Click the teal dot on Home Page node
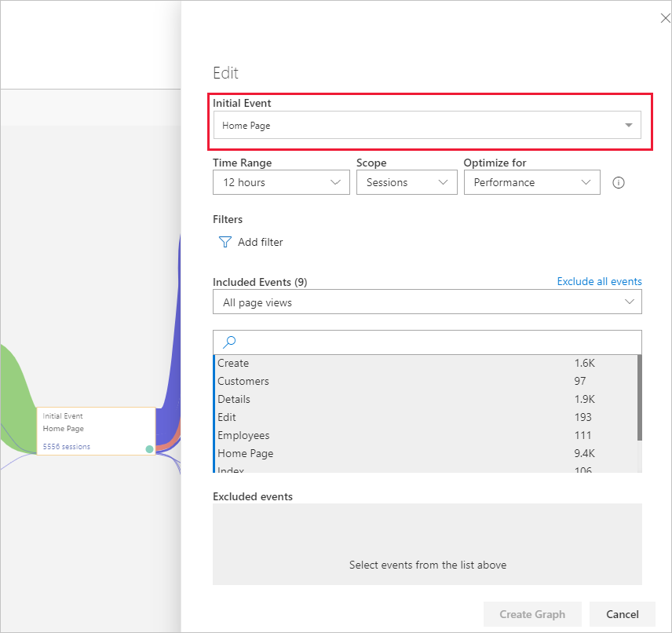The width and height of the screenshot is (672, 633). pos(149,449)
